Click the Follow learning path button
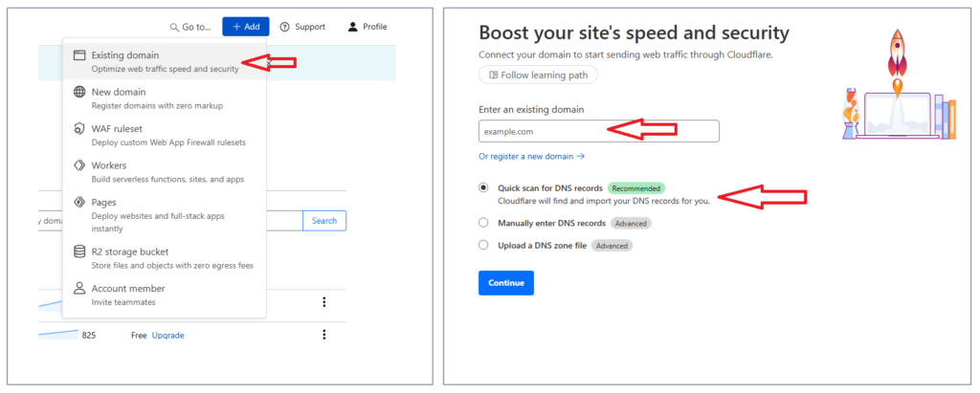This screenshot has width=980, height=393. pos(538,75)
